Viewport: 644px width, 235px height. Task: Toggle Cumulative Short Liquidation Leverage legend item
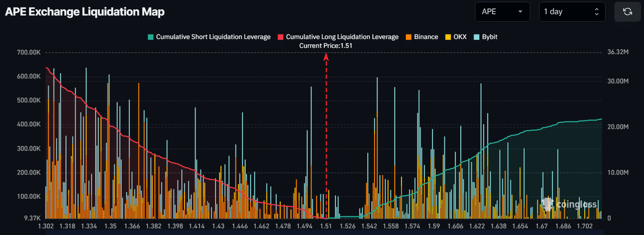(x=209, y=37)
